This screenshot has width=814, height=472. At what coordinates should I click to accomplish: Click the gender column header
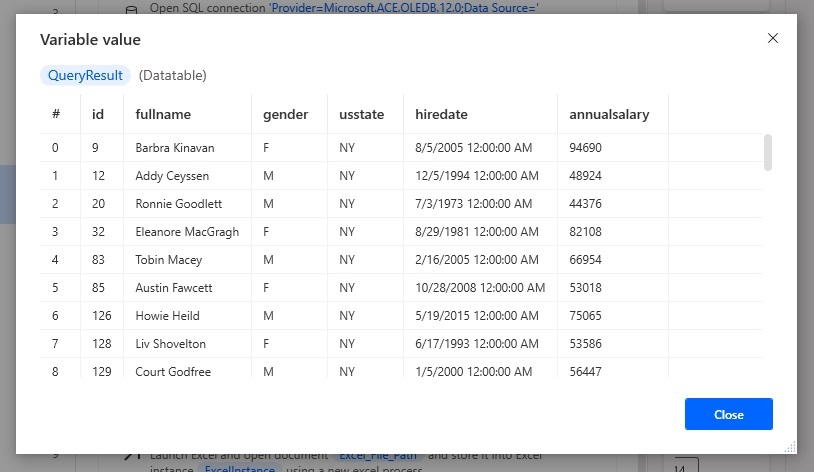286,114
